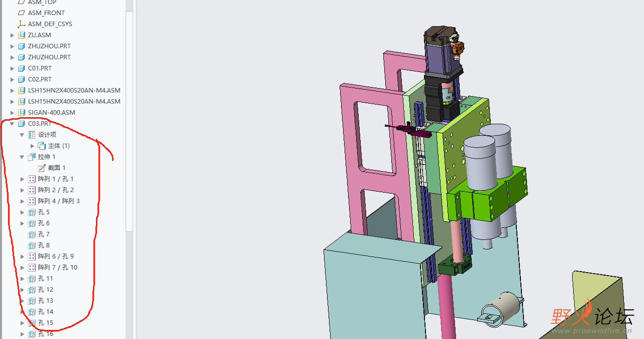Expand the 孔 14 feature
The width and height of the screenshot is (644, 339).
[22, 312]
